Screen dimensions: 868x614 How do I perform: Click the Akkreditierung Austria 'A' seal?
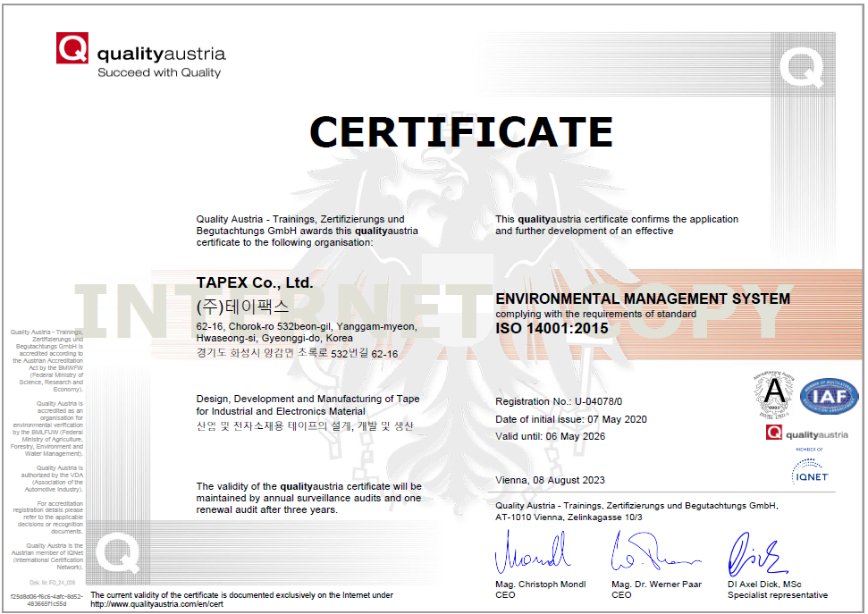pos(774,394)
